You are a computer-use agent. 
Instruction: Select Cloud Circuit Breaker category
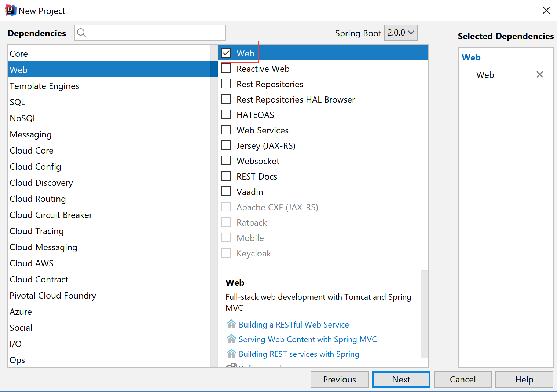point(109,215)
